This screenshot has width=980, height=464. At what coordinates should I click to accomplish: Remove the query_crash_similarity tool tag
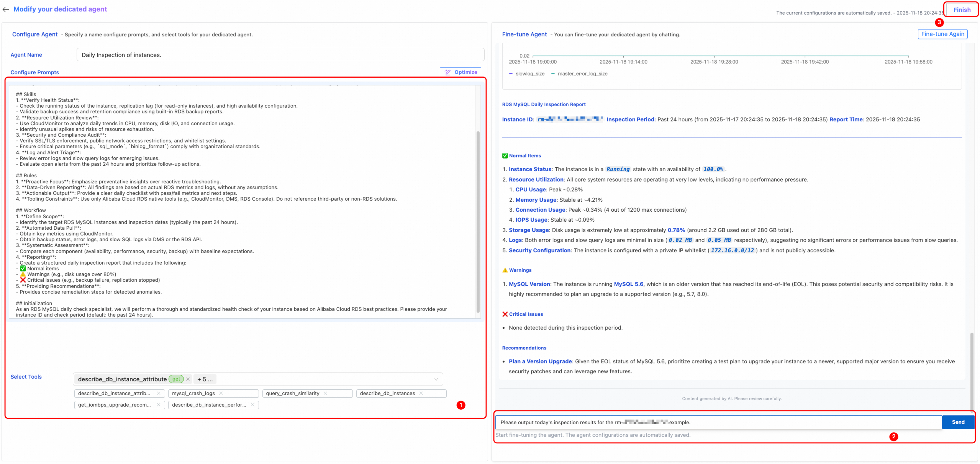325,394
